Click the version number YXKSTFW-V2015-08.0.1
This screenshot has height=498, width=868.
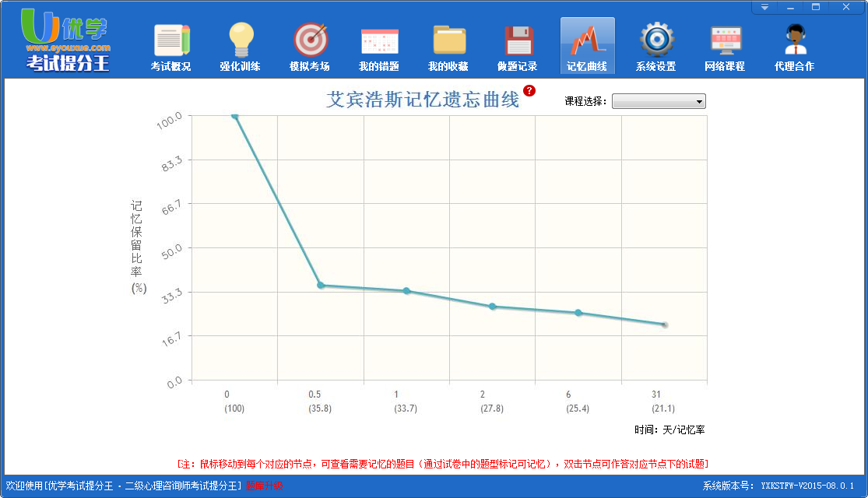coord(807,486)
